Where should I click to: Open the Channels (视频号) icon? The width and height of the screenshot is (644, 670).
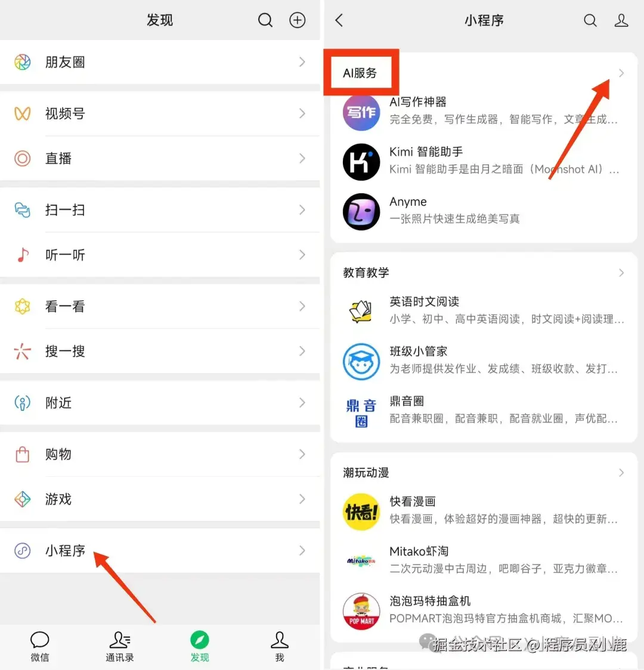coord(22,113)
